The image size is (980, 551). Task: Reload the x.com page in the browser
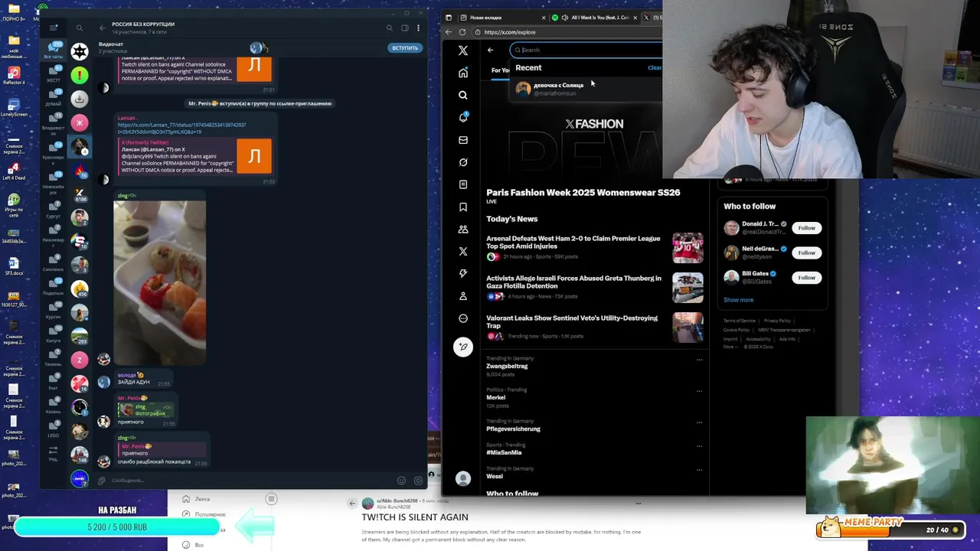[462, 32]
